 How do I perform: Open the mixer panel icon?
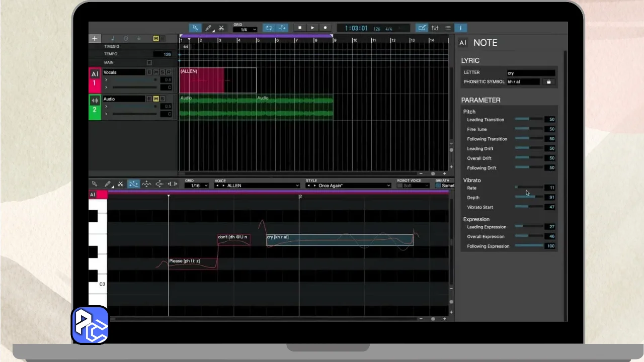point(435,28)
